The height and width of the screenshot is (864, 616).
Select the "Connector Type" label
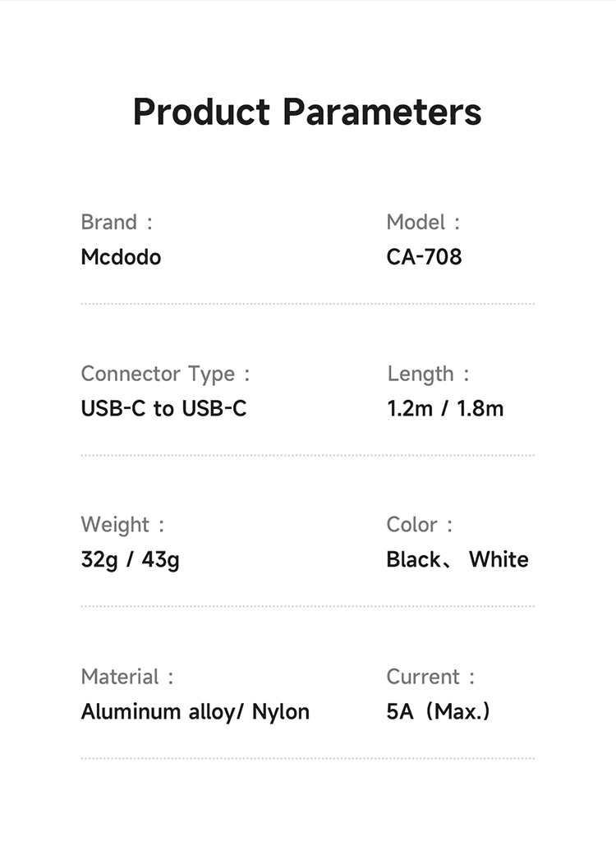click(158, 375)
